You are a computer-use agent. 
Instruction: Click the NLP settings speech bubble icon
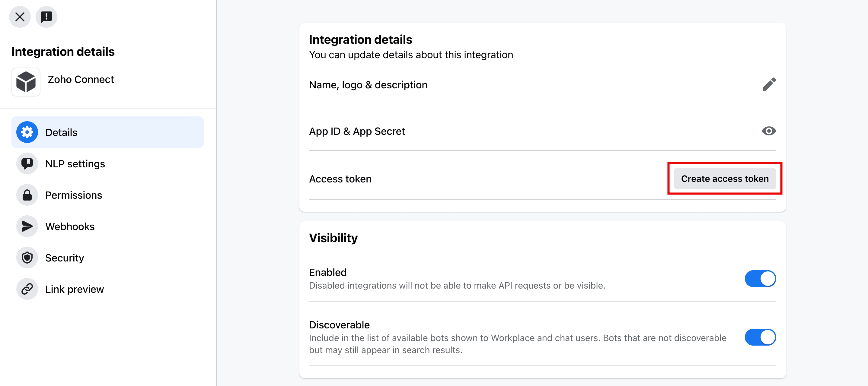click(x=27, y=163)
